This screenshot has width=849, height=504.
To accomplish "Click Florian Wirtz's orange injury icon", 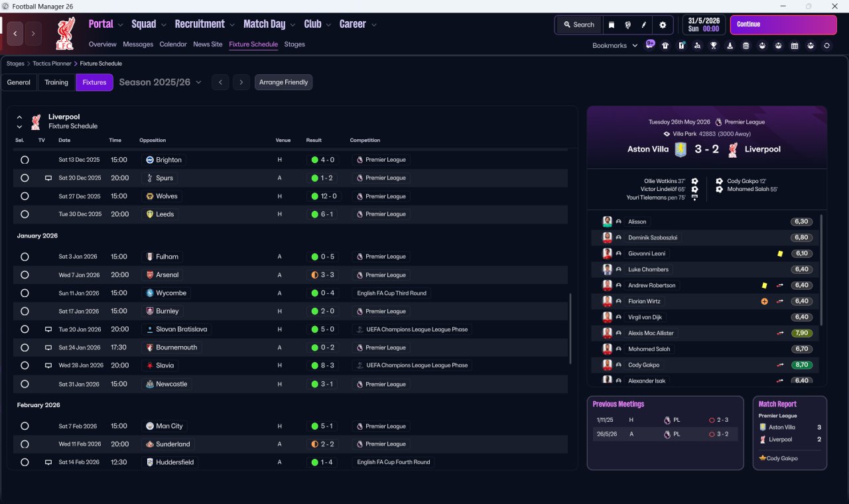I will 764,301.
